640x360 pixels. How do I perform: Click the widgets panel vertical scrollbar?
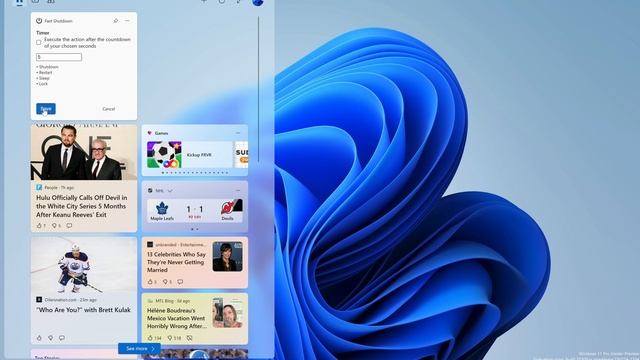click(258, 90)
